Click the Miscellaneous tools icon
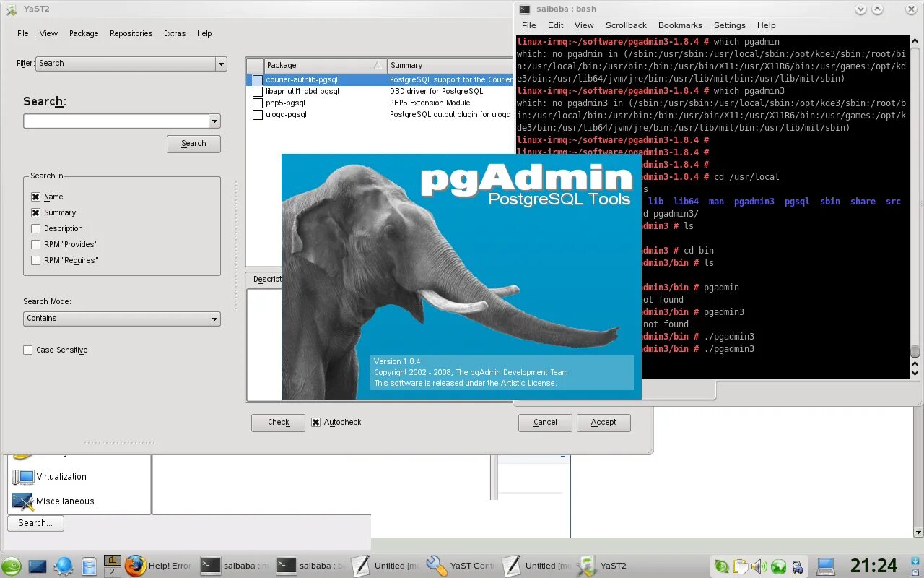 (22, 501)
